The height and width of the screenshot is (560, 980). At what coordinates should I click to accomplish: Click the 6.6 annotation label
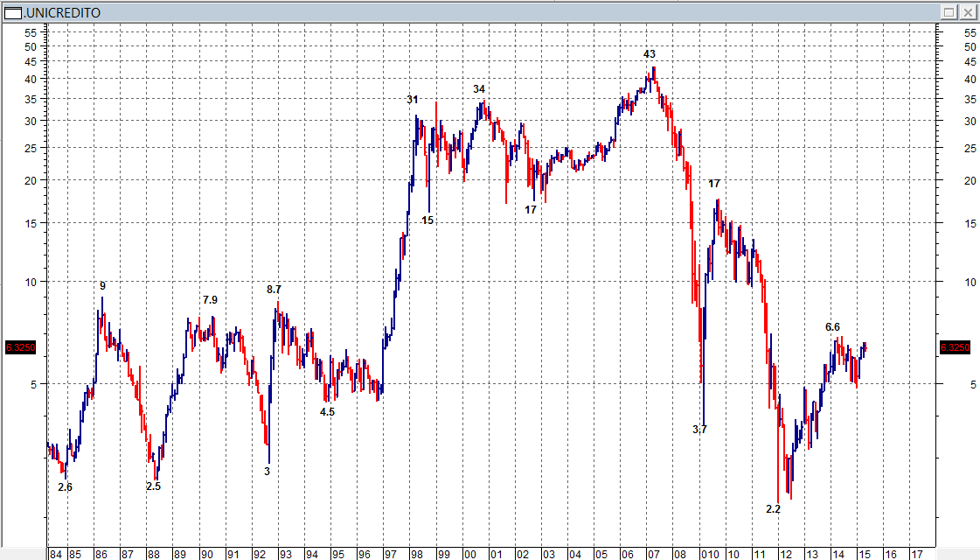832,327
